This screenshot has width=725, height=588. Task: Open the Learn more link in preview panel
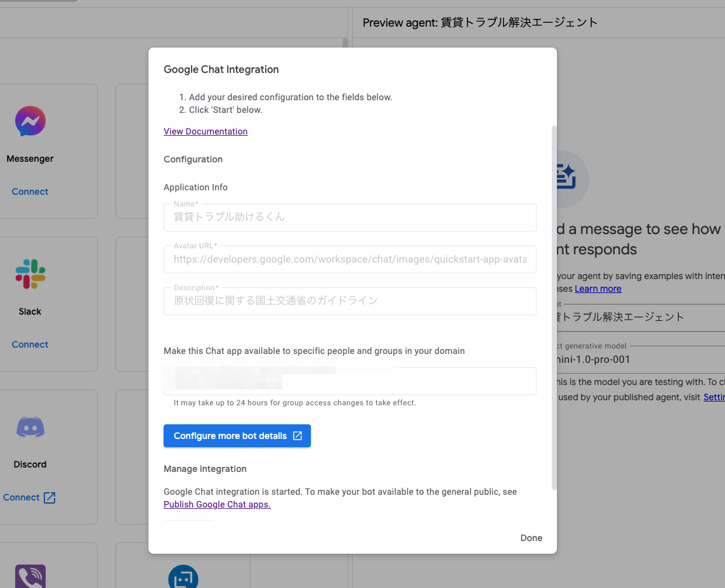598,289
